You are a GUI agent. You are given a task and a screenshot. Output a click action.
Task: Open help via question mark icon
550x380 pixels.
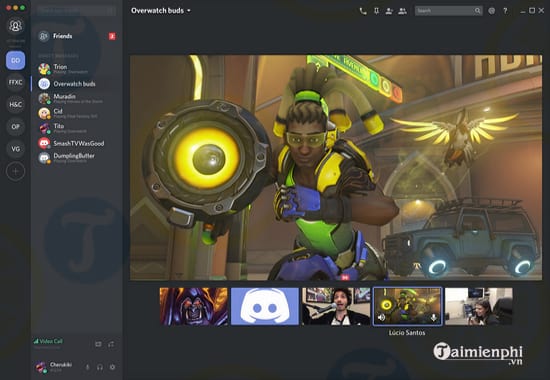(x=505, y=11)
